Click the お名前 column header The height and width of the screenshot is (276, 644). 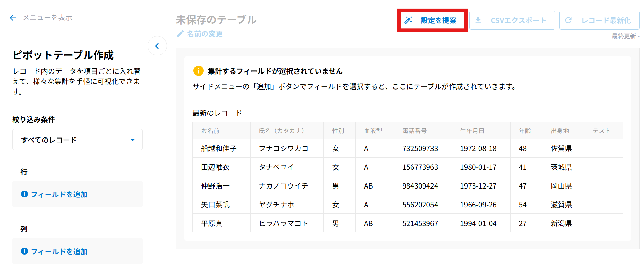(x=210, y=131)
